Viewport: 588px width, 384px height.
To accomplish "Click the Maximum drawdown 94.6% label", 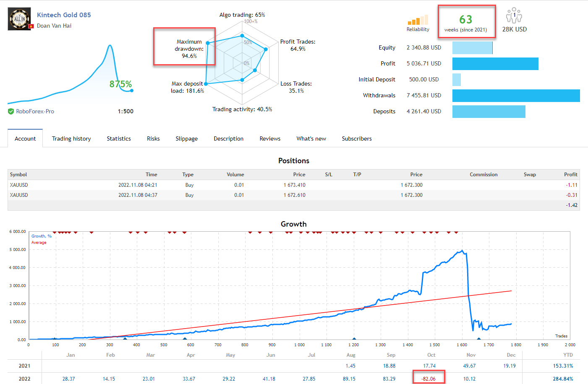I will tap(189, 49).
